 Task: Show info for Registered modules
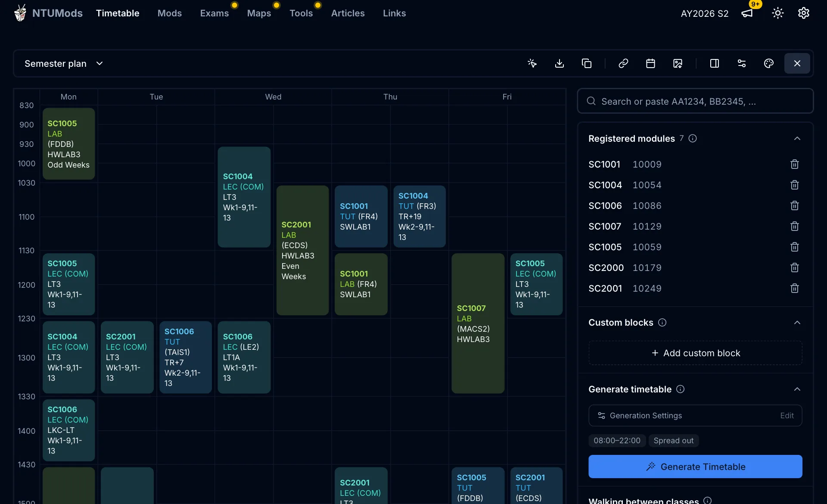tap(693, 138)
